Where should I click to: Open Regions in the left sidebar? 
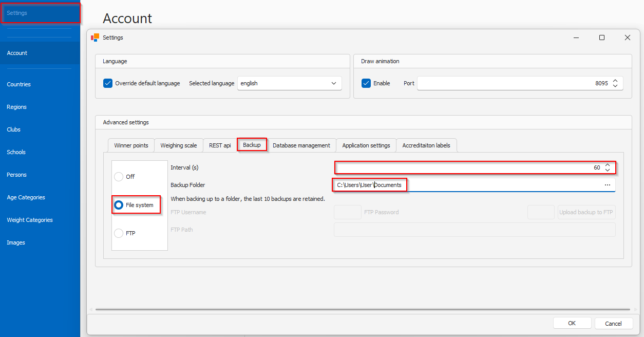40,107
